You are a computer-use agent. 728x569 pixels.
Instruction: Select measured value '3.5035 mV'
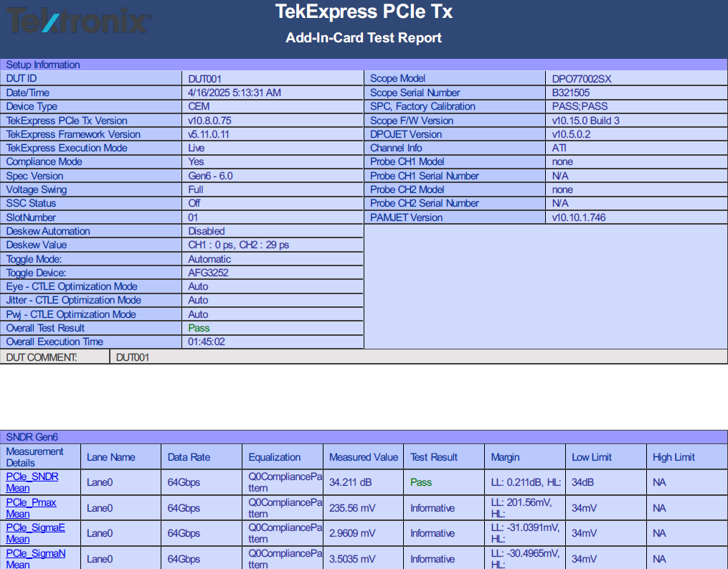click(x=352, y=559)
